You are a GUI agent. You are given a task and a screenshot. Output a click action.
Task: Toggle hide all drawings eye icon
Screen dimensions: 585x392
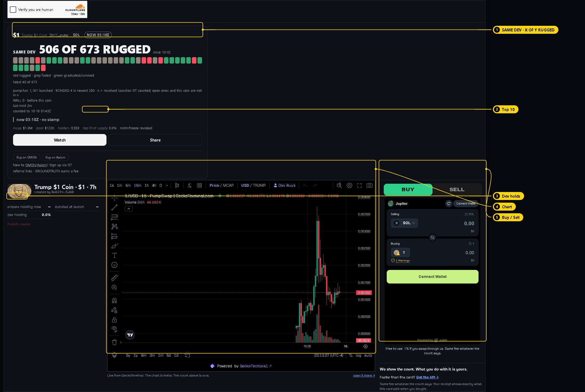[x=114, y=329]
